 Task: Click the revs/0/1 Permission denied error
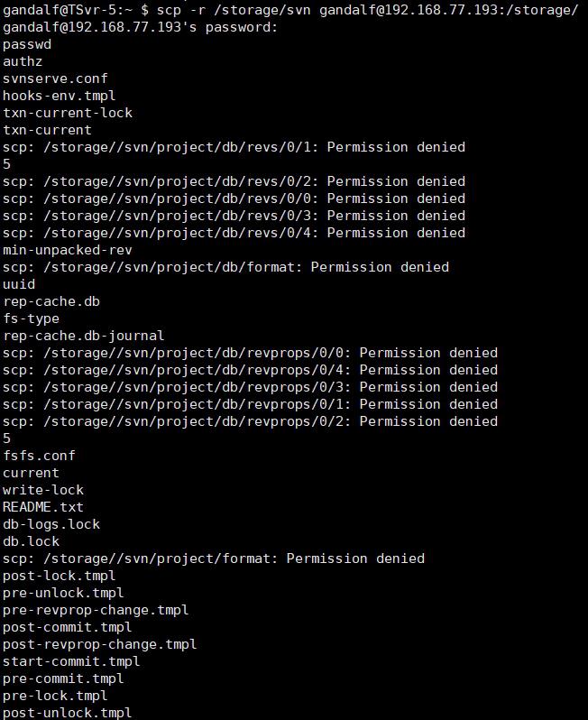[x=234, y=147]
